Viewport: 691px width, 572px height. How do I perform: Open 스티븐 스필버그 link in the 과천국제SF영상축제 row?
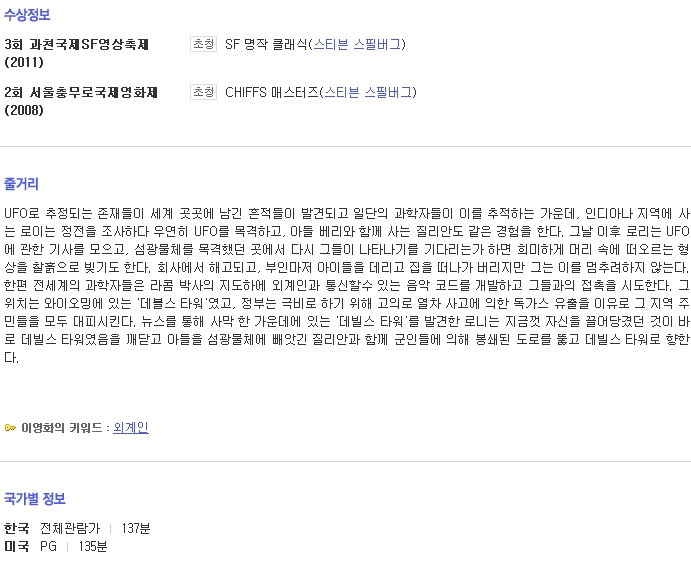pyautogui.click(x=357, y=44)
